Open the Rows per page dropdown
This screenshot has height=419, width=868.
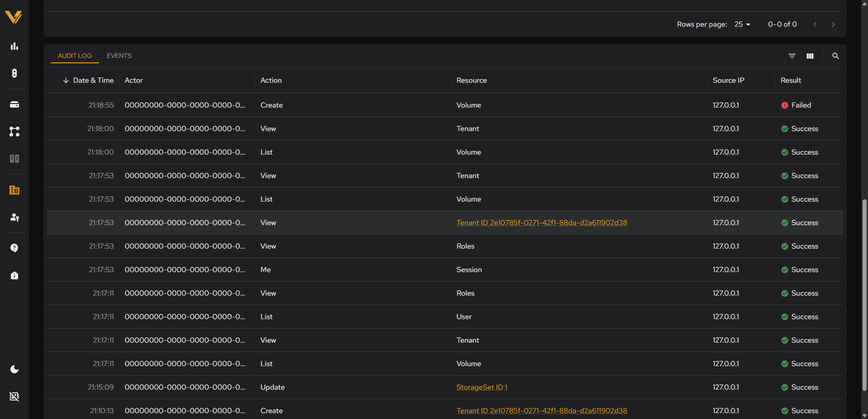742,24
